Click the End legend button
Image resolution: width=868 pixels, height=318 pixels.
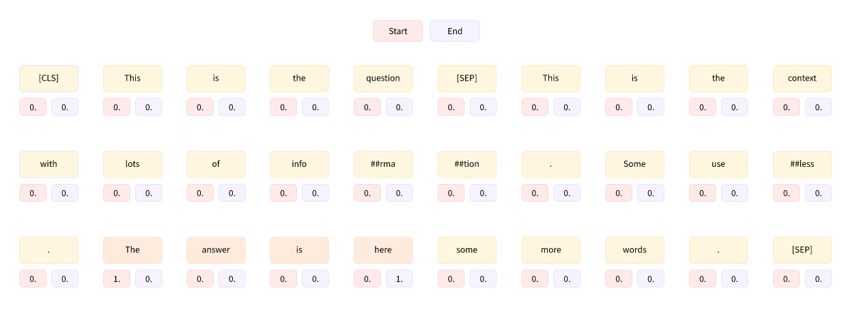coord(454,31)
